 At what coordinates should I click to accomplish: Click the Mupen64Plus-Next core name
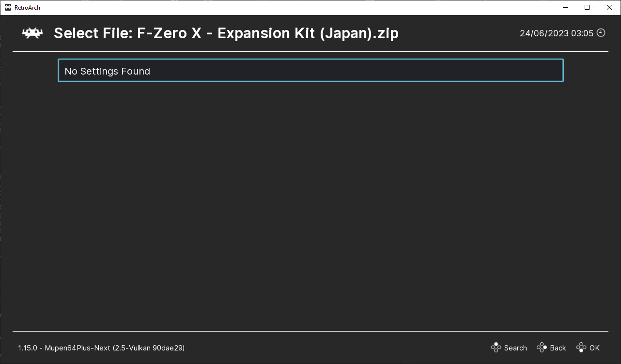[x=78, y=348]
